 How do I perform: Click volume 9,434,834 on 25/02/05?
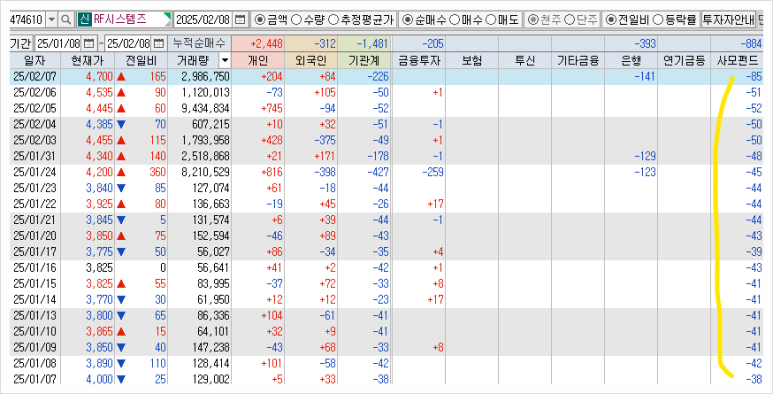coord(206,108)
